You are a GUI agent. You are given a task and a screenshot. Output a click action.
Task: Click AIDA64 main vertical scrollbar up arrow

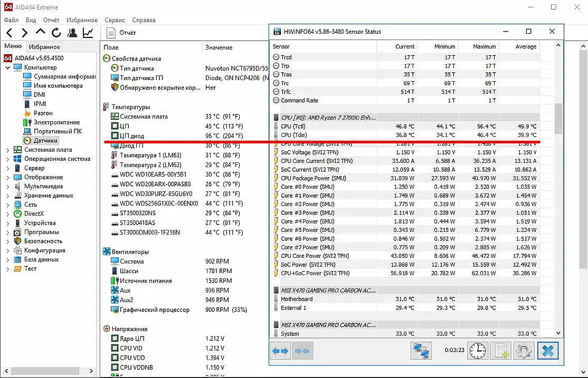(x=583, y=46)
